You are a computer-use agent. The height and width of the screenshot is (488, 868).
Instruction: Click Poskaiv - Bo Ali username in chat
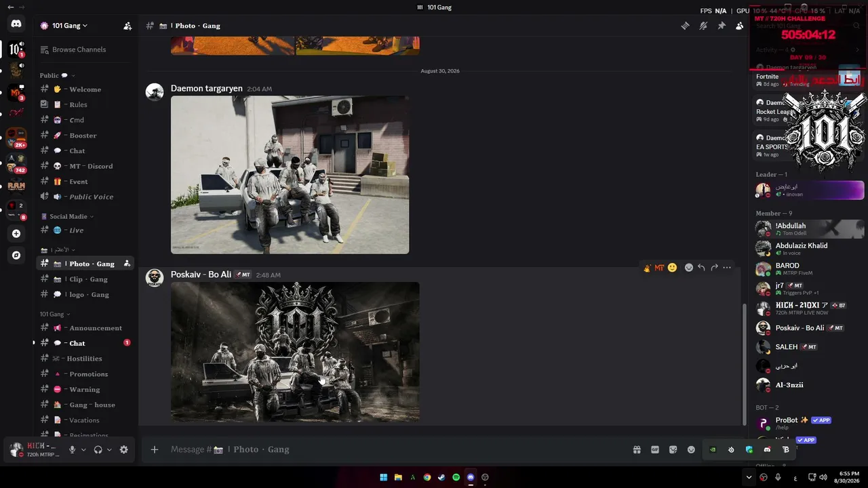201,274
